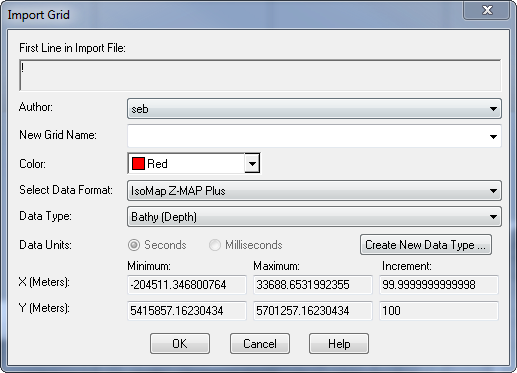Click the X minimum value field
Screen dimensions: 517x373
click(x=187, y=285)
